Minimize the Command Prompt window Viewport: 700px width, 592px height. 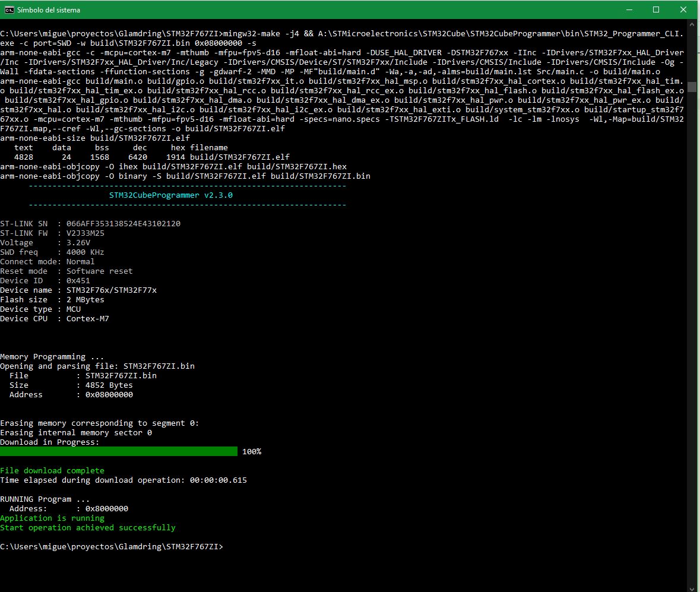click(x=628, y=10)
